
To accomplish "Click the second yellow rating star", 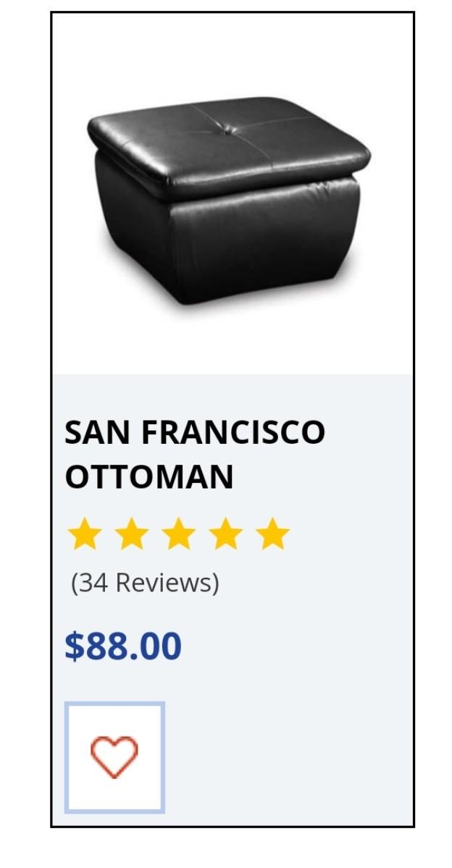I will coord(132,534).
